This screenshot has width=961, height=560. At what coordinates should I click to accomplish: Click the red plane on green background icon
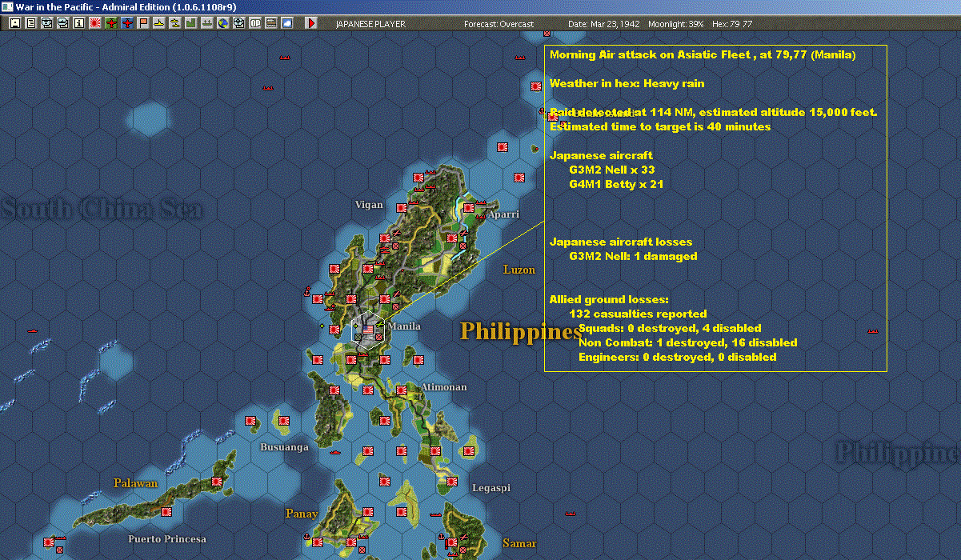pos(111,23)
